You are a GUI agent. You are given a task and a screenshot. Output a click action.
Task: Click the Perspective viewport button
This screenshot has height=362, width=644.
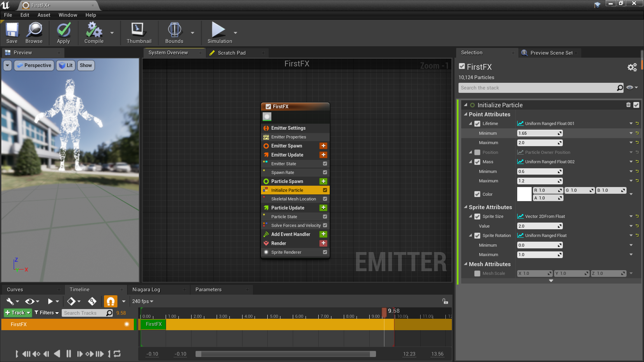[x=34, y=65]
